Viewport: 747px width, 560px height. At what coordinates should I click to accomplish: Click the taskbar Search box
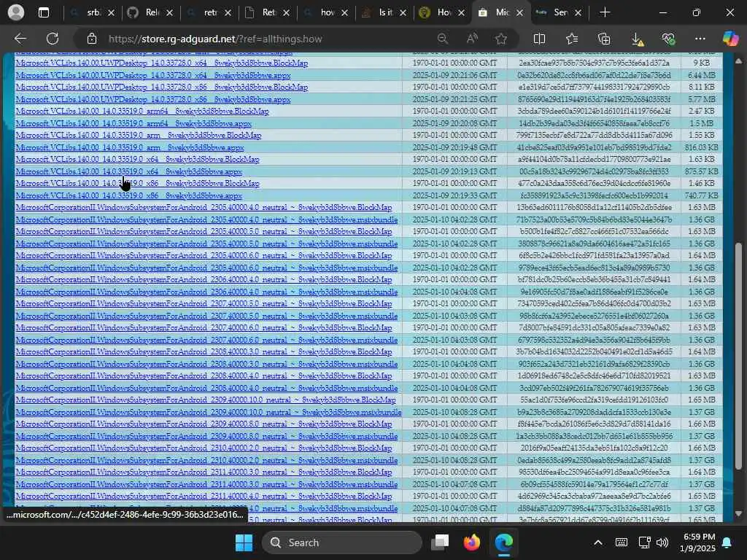341,542
